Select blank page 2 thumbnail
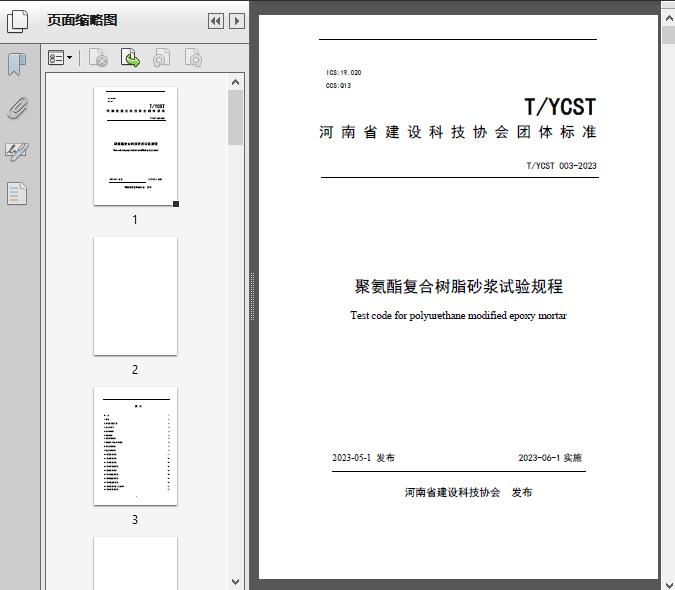Screen dimensions: 675x590 (135, 296)
